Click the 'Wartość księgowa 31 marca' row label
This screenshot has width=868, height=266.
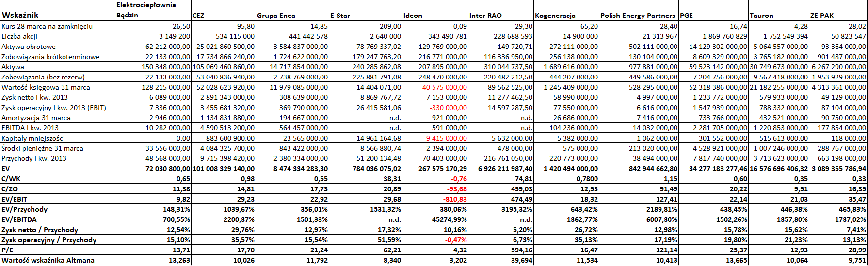point(46,87)
